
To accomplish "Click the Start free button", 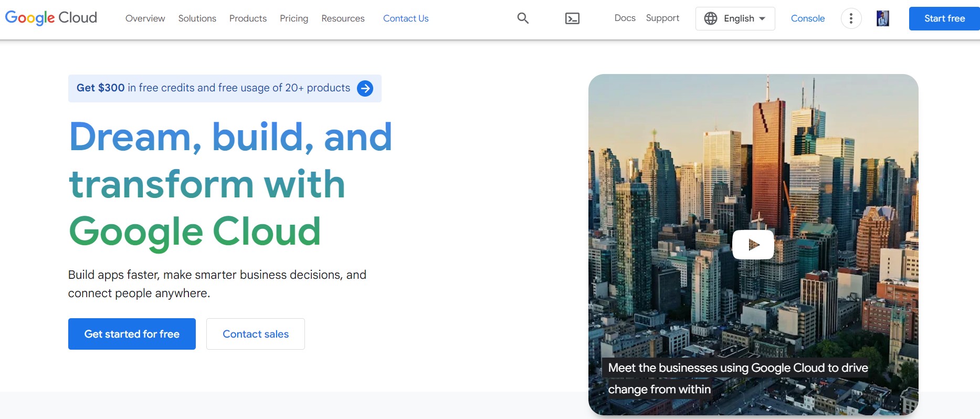I will tap(944, 18).
